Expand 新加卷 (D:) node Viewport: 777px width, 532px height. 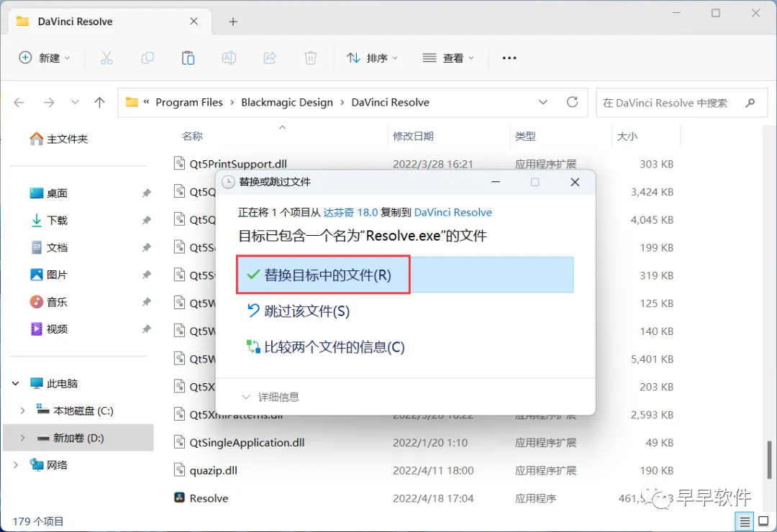22,438
